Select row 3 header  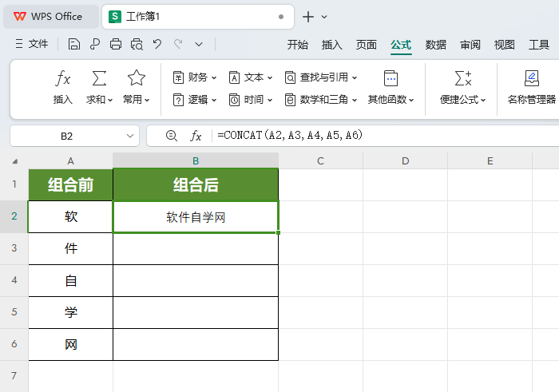[14, 248]
